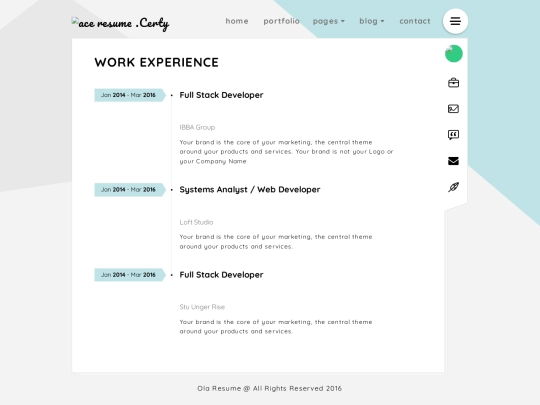Click the Stu Unger Rise company name
Viewport: 540px width, 405px height.
coord(202,307)
